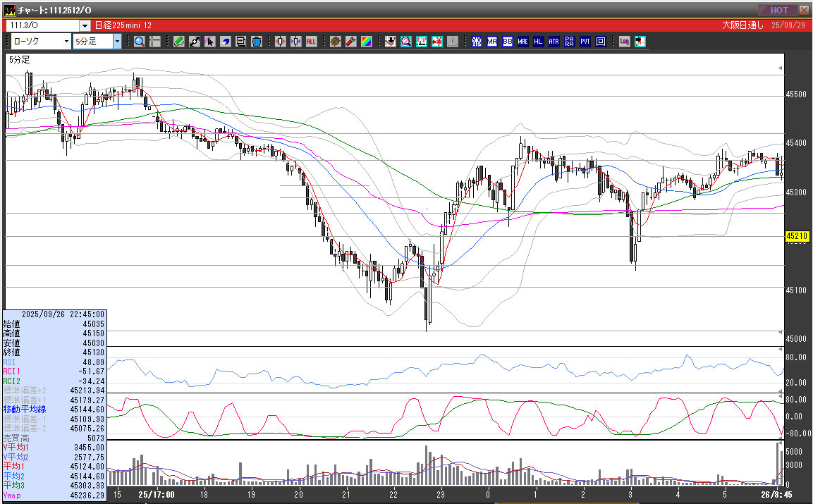Select the diagonal line drawing tool
The width and height of the screenshot is (813, 504).
point(195,42)
